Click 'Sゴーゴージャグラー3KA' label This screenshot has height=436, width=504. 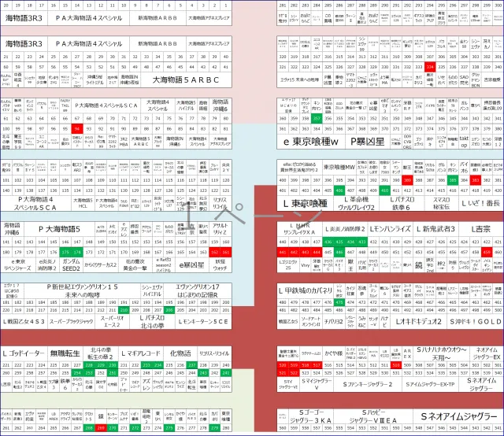point(310,416)
